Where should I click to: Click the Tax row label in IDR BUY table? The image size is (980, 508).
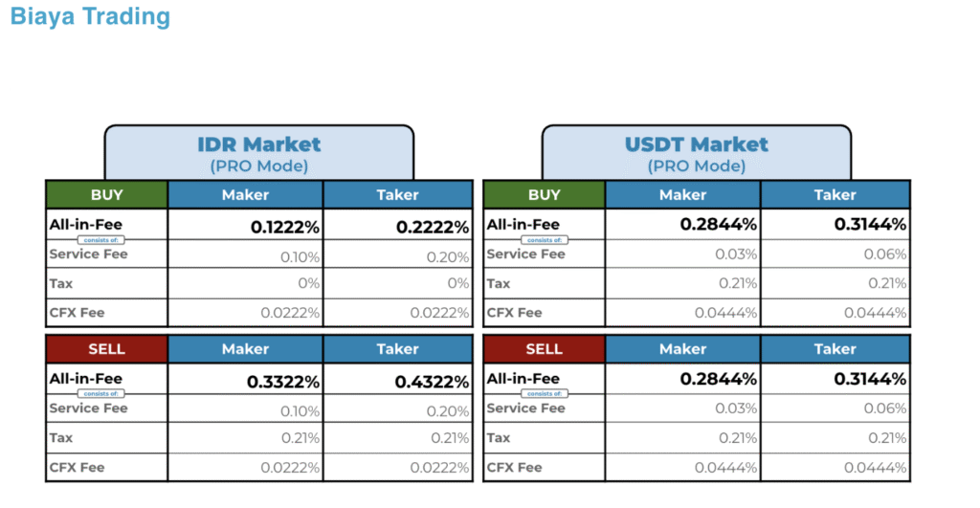click(61, 284)
